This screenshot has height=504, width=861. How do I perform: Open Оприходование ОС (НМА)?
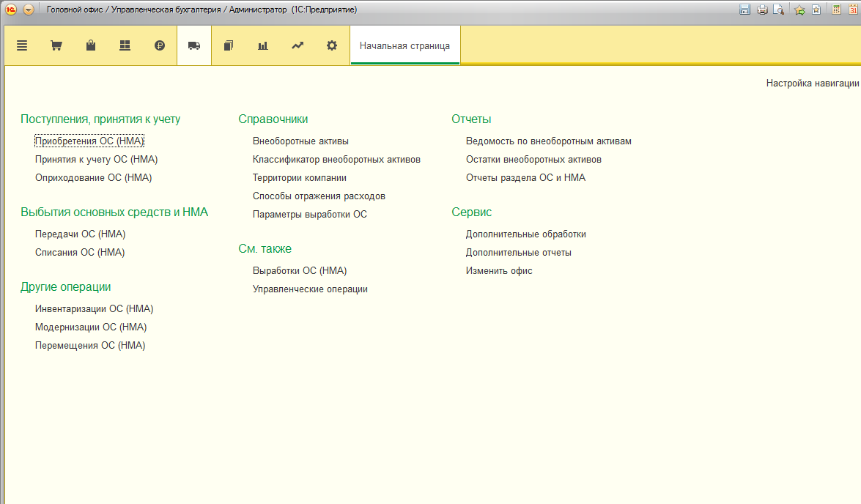[x=93, y=177]
